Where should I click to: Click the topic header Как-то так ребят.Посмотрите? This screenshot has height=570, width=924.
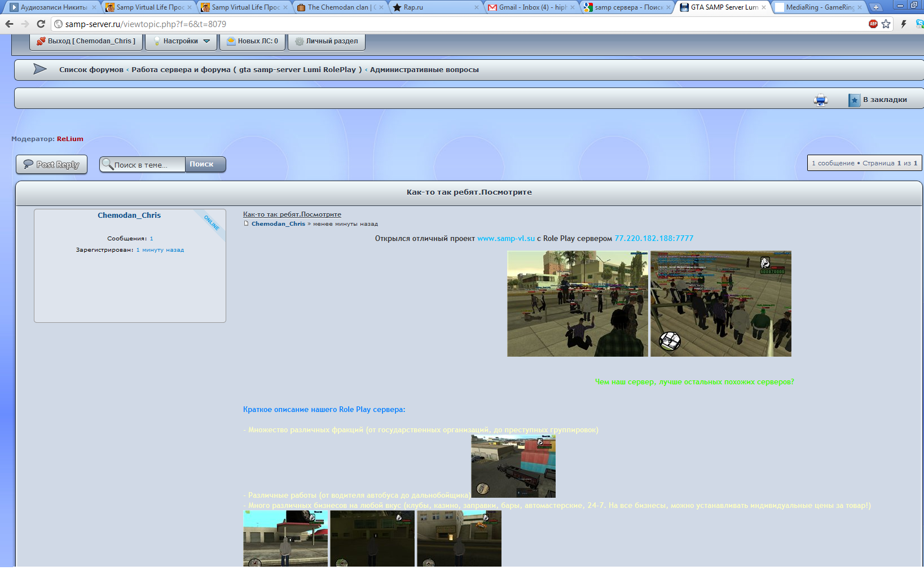tap(469, 192)
